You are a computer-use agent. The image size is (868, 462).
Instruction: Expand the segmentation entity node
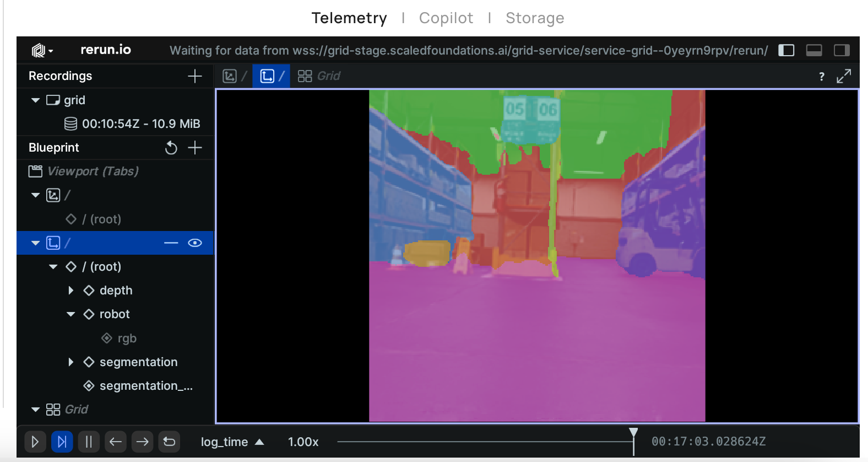[71, 362]
